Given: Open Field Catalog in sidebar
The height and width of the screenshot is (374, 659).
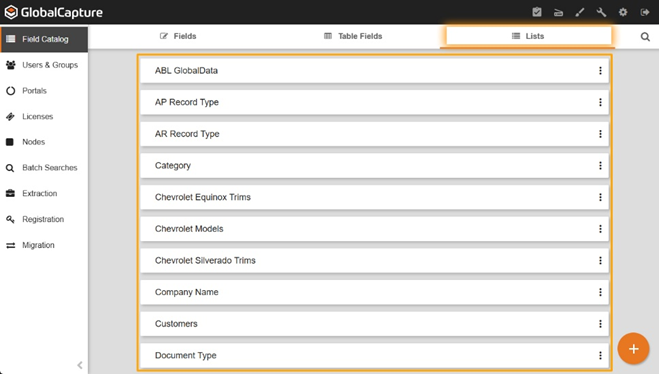Looking at the screenshot, I should (44, 40).
